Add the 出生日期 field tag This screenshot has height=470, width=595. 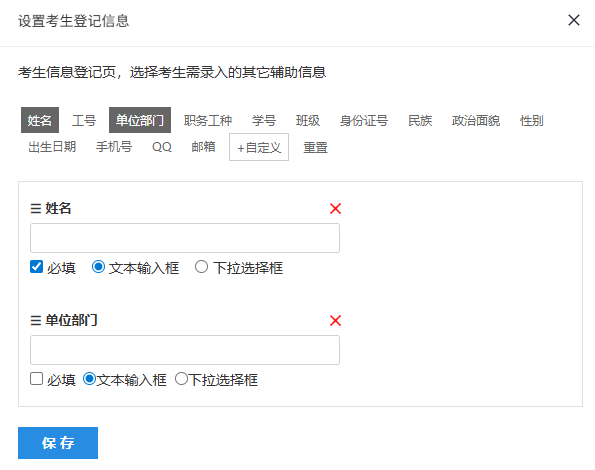(52, 147)
